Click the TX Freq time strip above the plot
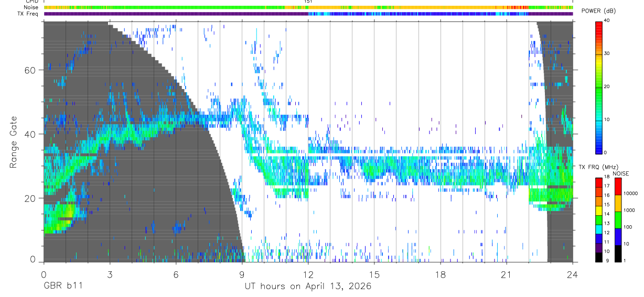 pyautogui.click(x=308, y=14)
